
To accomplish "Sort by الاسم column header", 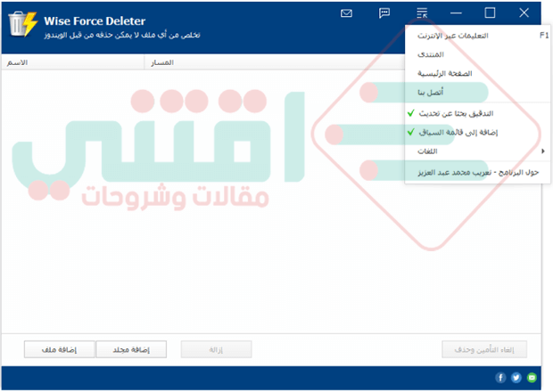I will pos(72,62).
